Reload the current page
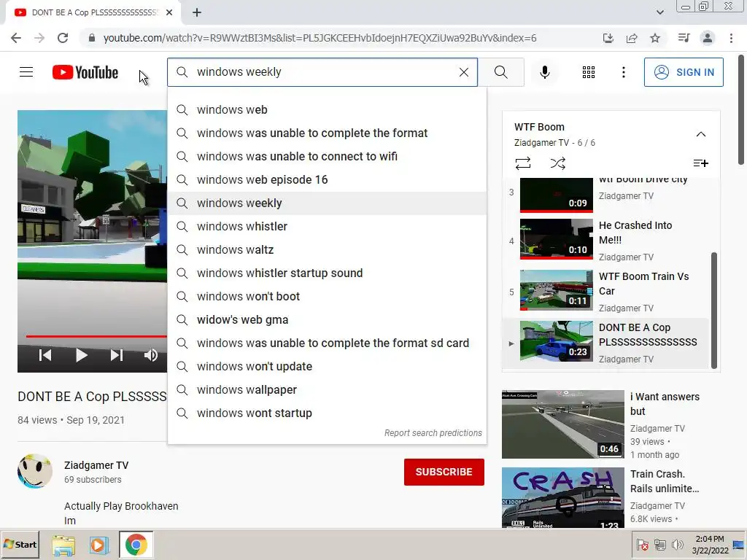 pos(63,38)
